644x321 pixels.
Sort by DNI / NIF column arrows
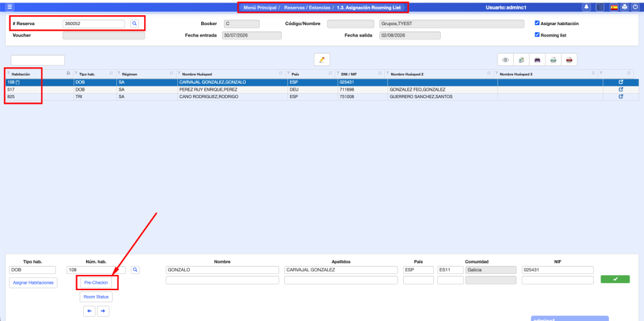point(379,73)
